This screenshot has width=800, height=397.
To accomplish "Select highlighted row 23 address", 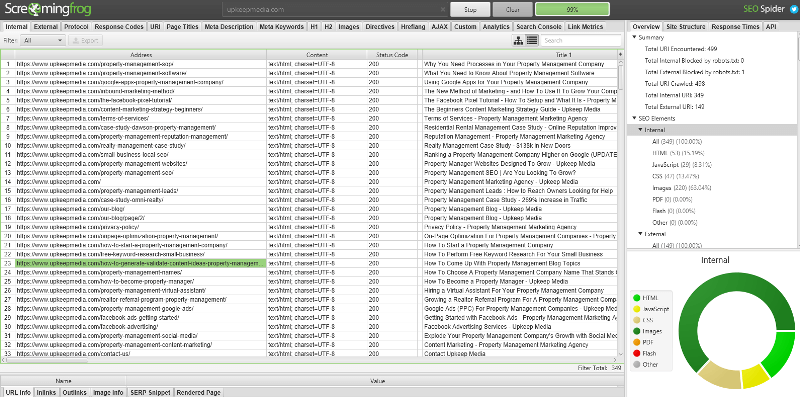I will (x=140, y=263).
